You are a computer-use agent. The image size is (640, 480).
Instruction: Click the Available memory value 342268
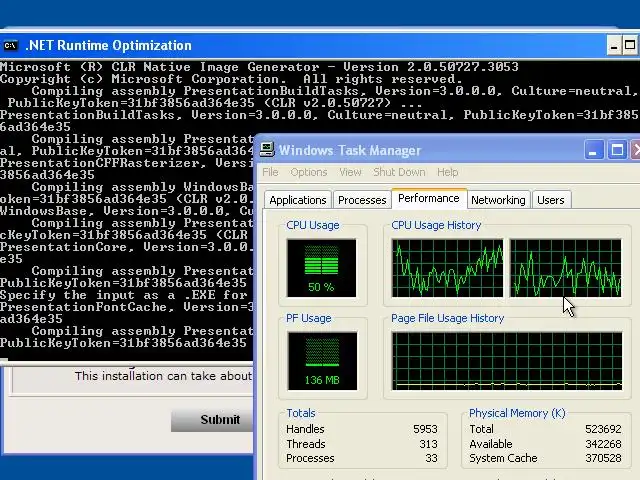click(603, 444)
